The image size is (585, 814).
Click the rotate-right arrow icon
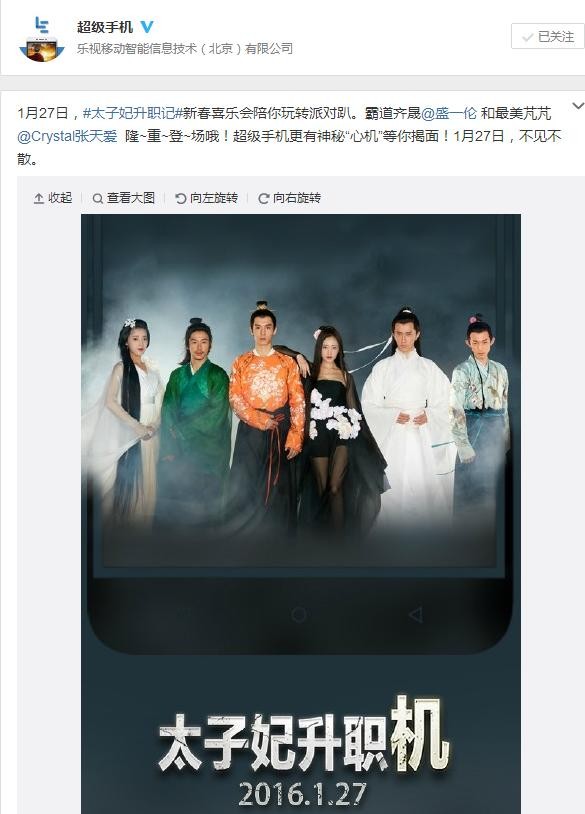[x=264, y=198]
